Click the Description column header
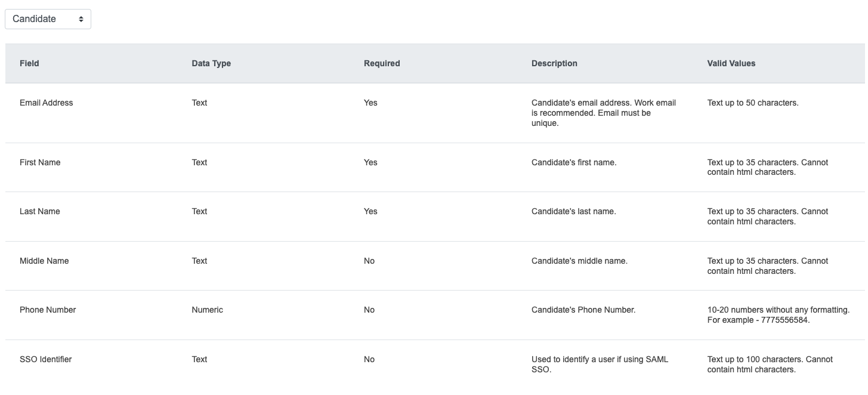The image size is (868, 395). (x=554, y=63)
